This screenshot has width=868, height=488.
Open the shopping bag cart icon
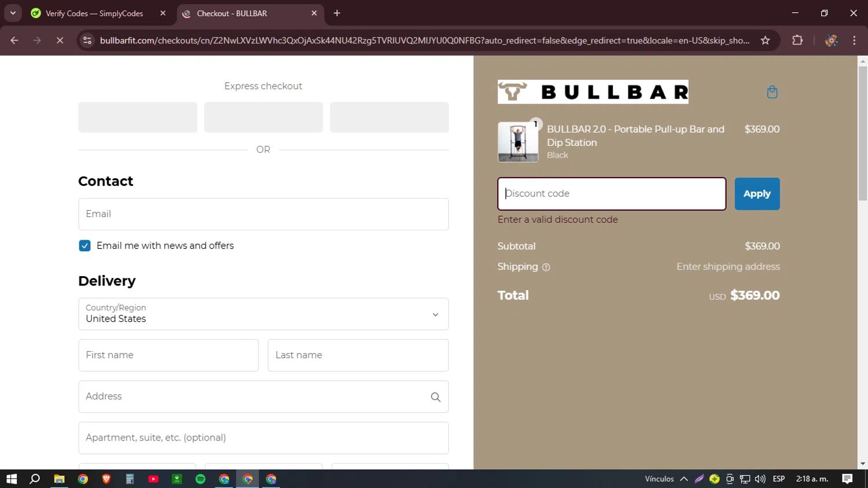click(772, 92)
